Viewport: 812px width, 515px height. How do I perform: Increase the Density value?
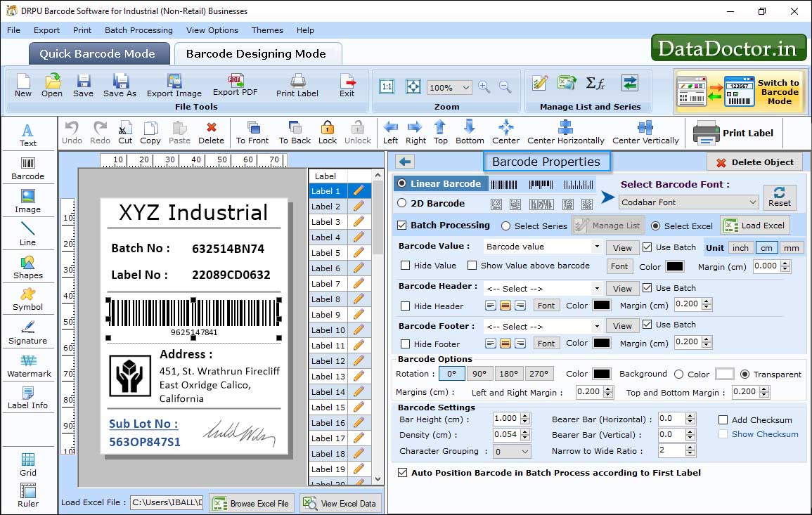tap(526, 431)
